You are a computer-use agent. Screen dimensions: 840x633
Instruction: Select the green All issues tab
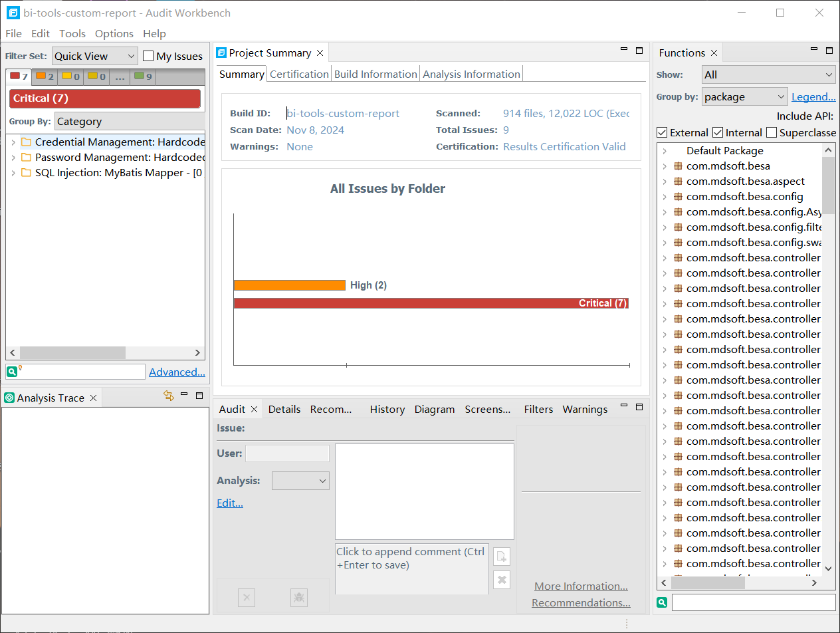(143, 76)
